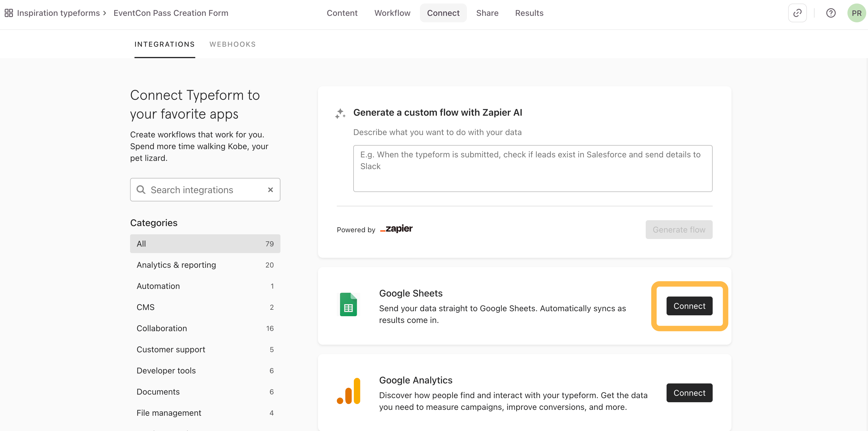Viewport: 868px width, 431px height.
Task: Click the workspace grid icon
Action: click(x=9, y=13)
